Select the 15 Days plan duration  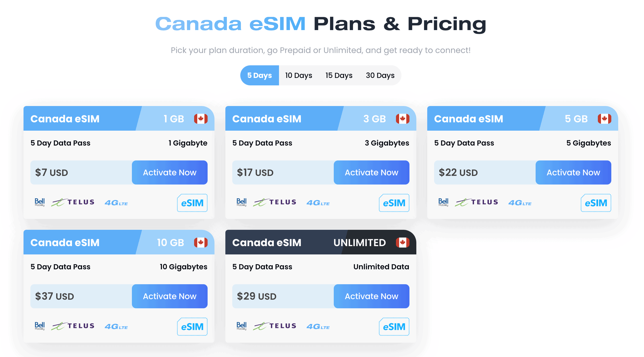339,75
